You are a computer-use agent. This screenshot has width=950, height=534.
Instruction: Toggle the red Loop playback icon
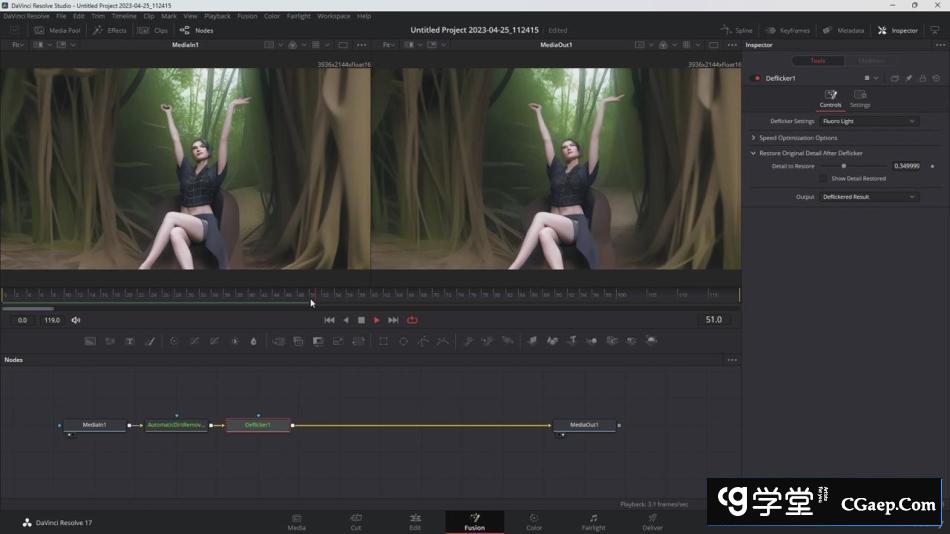412,320
